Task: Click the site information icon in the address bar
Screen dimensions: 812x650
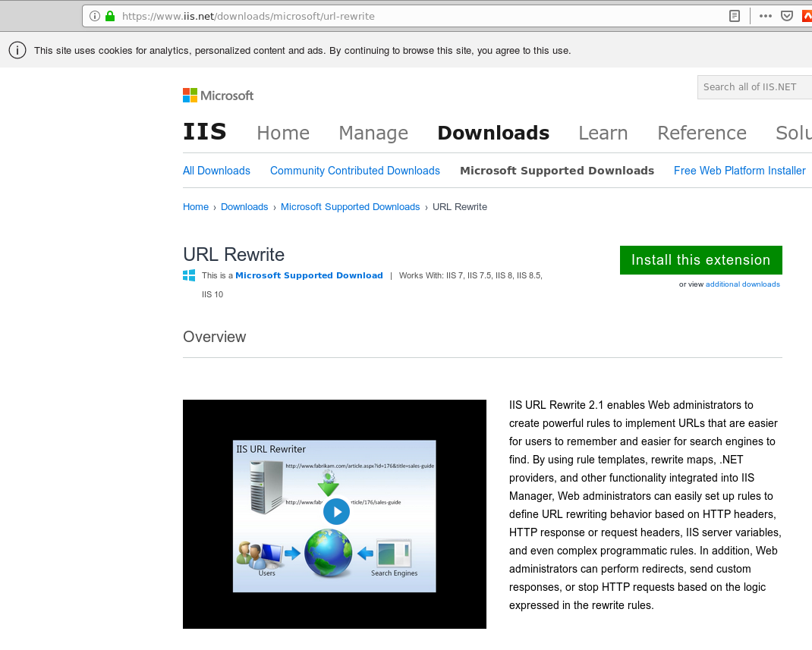Action: click(95, 16)
